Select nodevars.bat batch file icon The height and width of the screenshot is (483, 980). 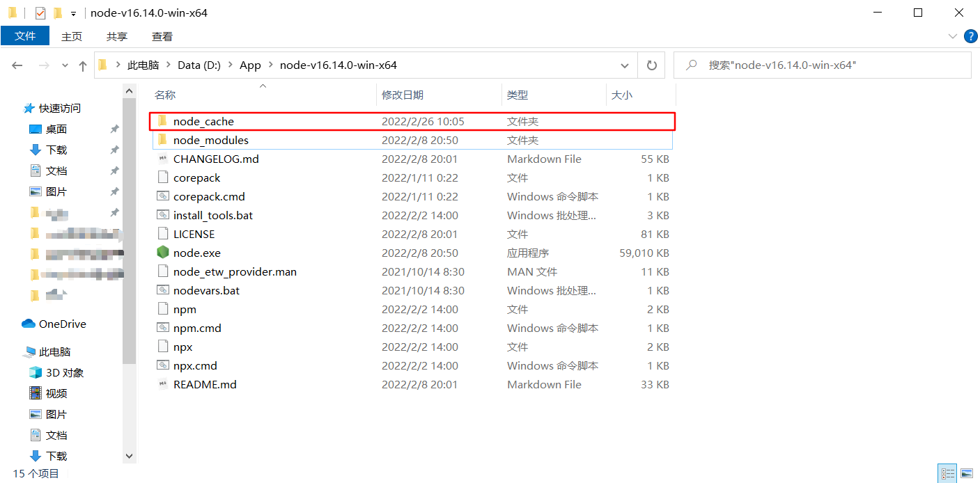click(x=162, y=290)
